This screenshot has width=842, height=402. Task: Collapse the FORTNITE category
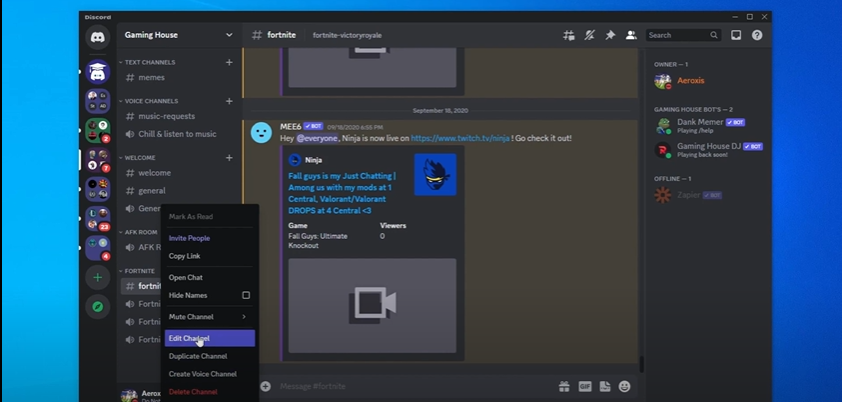[137, 271]
